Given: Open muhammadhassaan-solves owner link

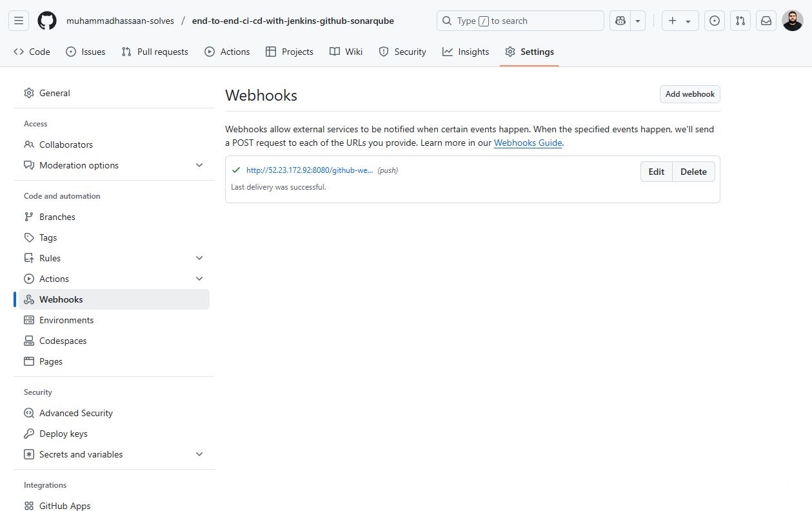Looking at the screenshot, I should tap(120, 21).
